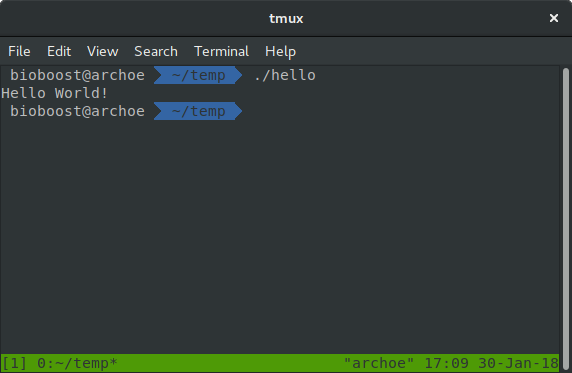572x373 pixels.
Task: Open the Help menu
Action: [x=280, y=51]
